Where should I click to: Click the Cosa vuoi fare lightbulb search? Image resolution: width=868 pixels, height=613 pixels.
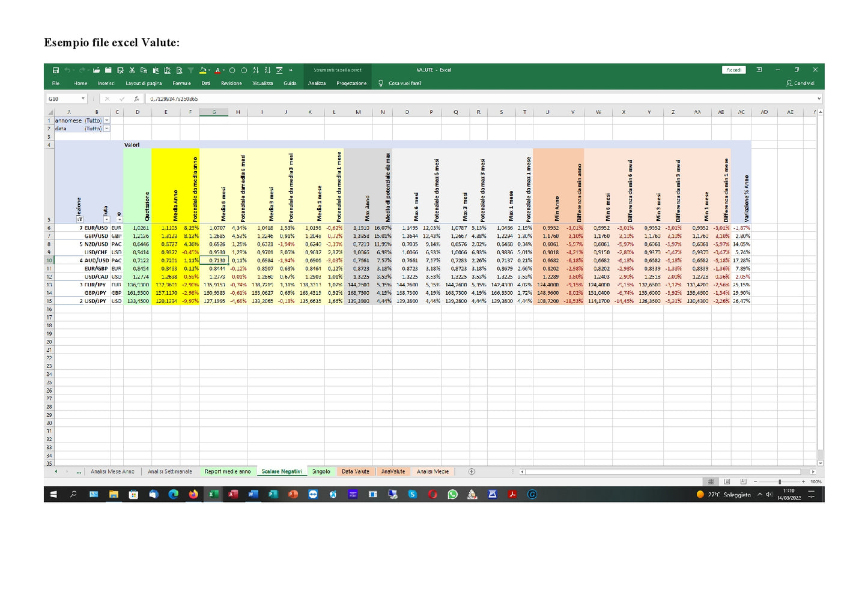click(x=399, y=83)
